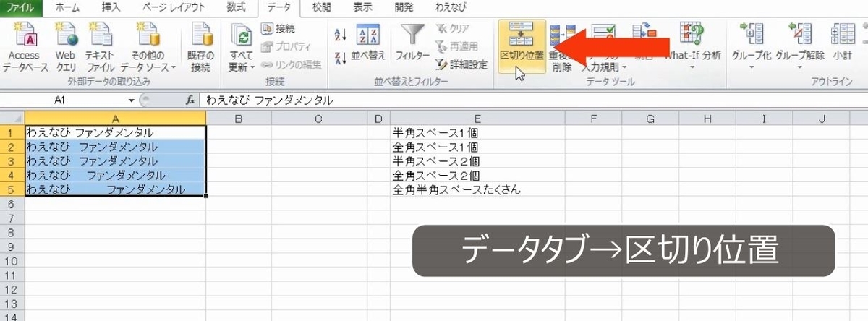Select column A header

[116, 119]
